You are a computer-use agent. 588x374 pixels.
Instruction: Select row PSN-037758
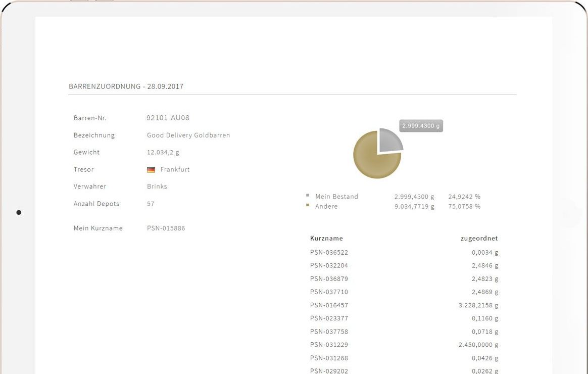pyautogui.click(x=404, y=332)
